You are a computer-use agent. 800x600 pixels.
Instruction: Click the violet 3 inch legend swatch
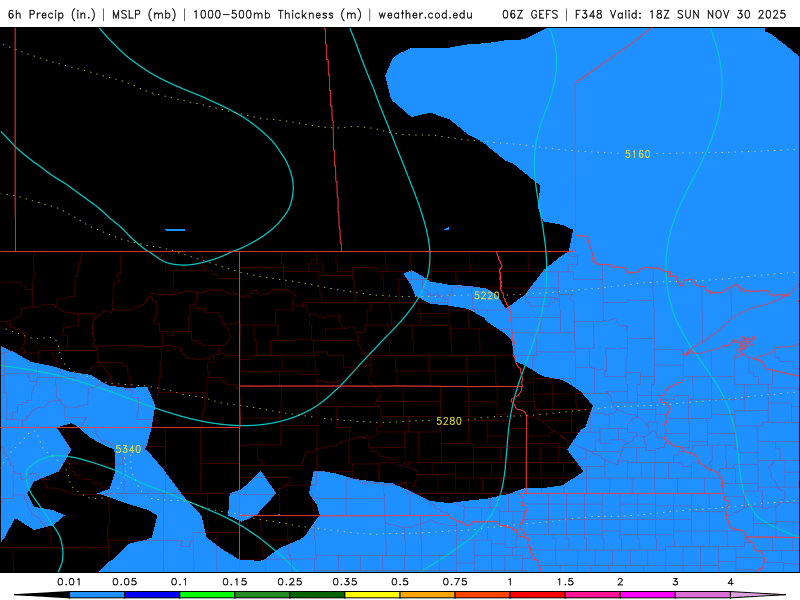click(703, 595)
